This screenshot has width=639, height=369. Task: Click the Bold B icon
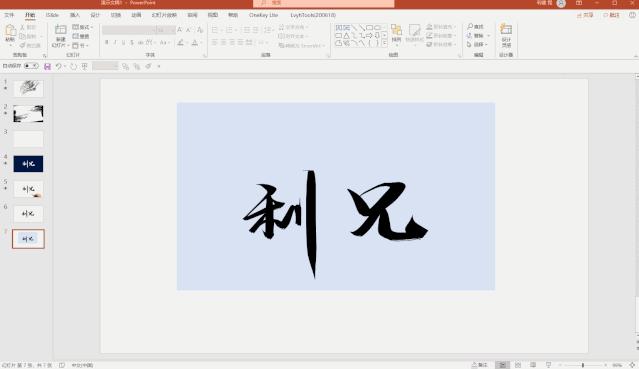point(107,42)
